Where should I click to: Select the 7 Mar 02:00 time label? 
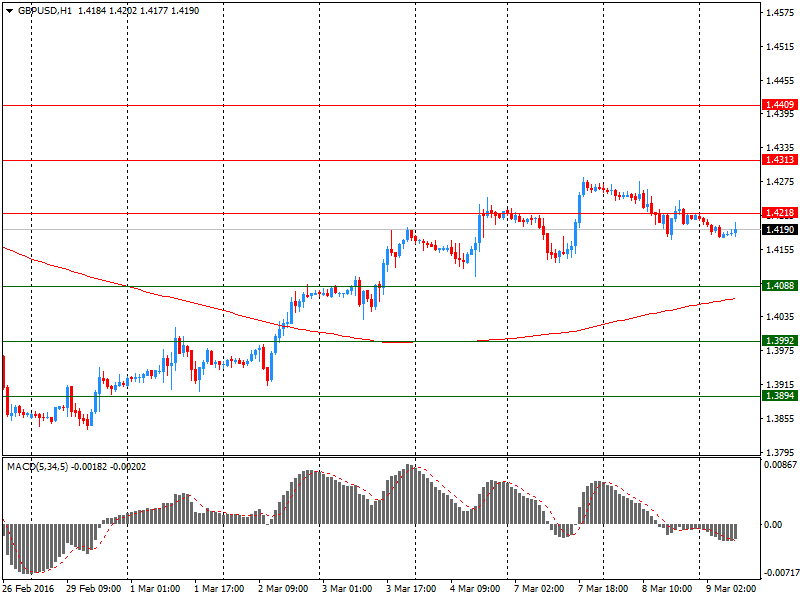(x=539, y=589)
